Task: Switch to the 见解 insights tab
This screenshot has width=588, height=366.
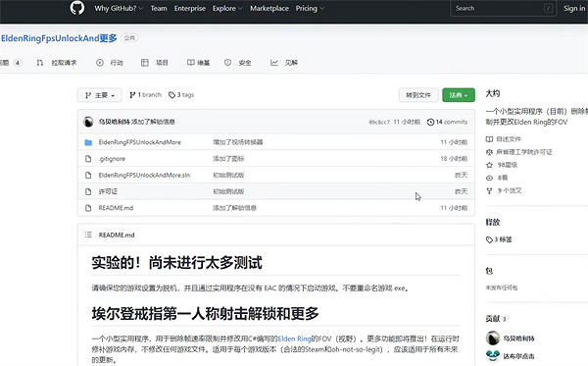Action: [x=291, y=63]
